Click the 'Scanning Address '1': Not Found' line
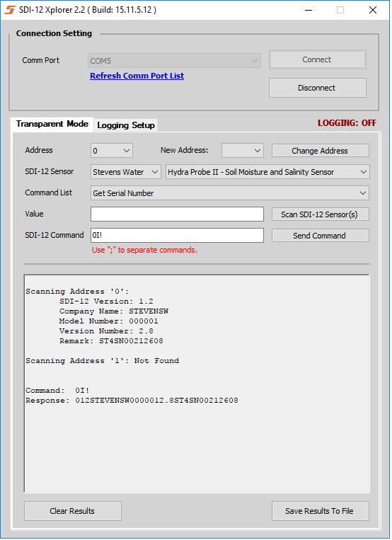This screenshot has height=540, width=392. (x=103, y=360)
